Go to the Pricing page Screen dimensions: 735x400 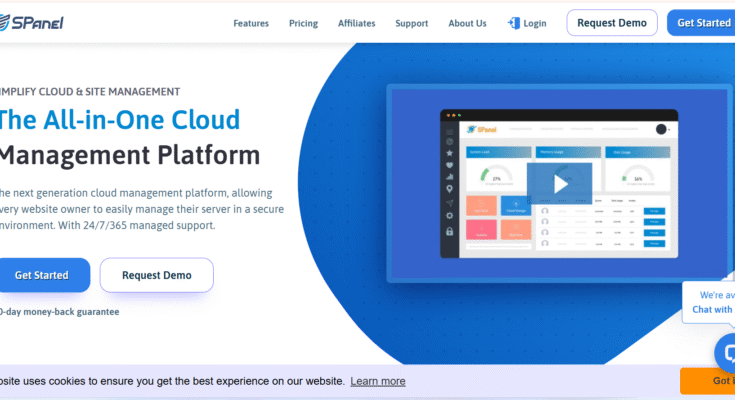coord(303,23)
